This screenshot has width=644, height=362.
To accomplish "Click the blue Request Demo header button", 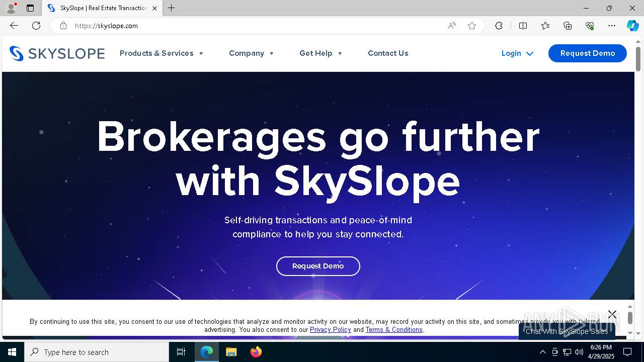I will (588, 53).
